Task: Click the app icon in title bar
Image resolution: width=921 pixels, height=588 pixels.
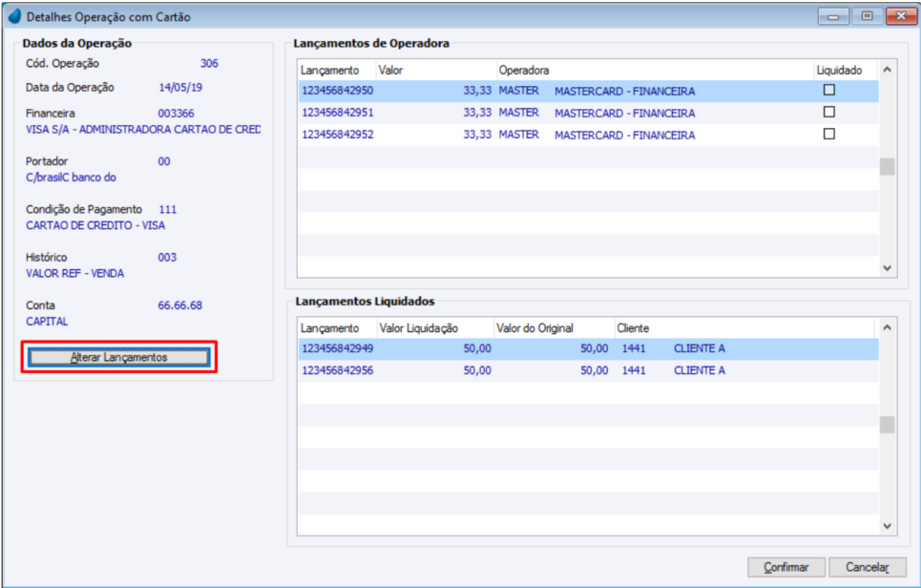Action: [x=14, y=16]
